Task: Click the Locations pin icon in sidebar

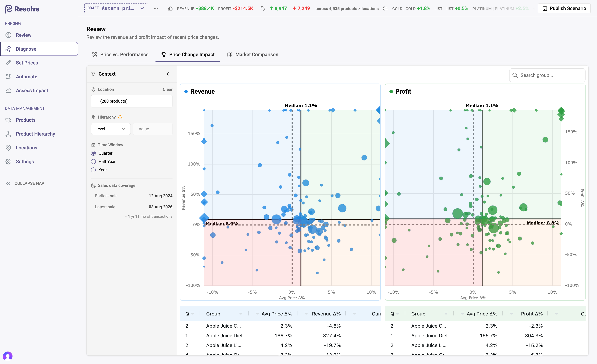Action: pyautogui.click(x=9, y=148)
